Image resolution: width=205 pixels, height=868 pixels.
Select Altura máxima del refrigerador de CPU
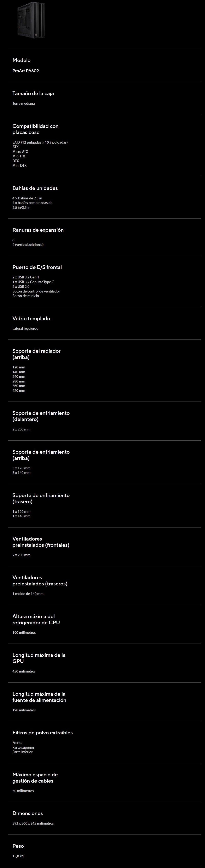click(36, 619)
